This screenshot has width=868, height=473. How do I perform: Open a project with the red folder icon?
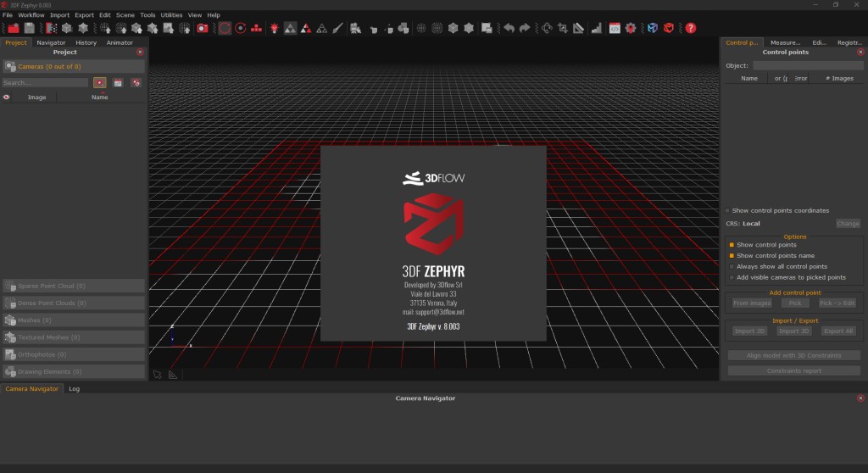[x=14, y=28]
